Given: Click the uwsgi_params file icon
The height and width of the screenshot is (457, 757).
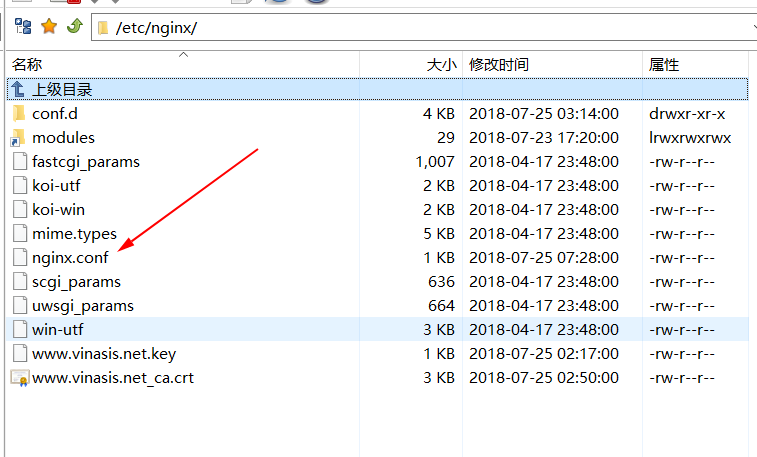Looking at the screenshot, I should tap(19, 305).
